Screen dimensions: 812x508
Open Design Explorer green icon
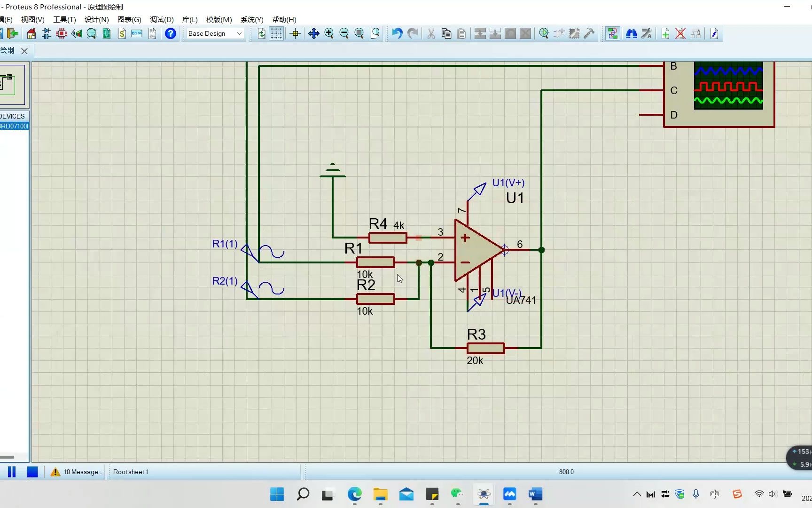click(107, 33)
